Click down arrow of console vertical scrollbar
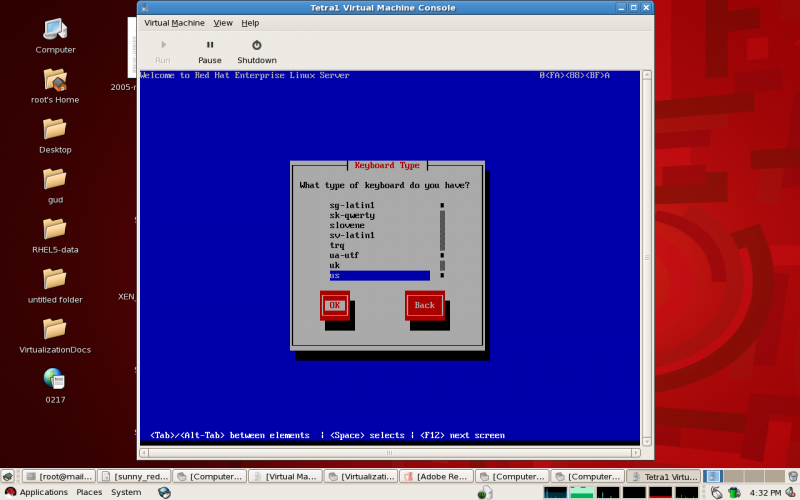 (647, 442)
